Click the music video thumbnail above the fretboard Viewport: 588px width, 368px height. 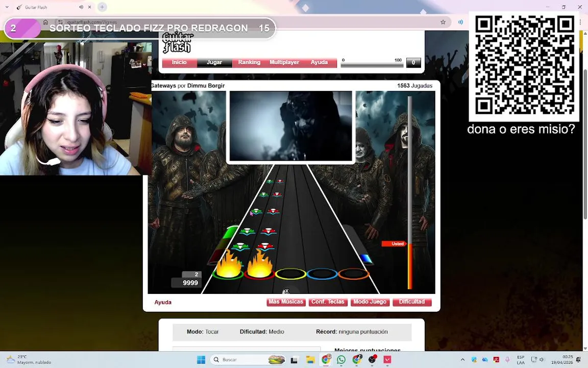290,126
